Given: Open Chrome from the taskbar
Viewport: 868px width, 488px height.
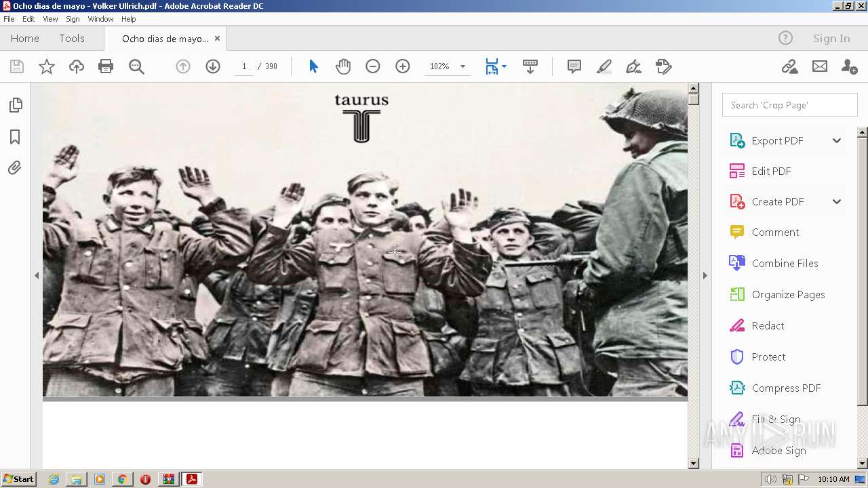Looking at the screenshot, I should (x=122, y=479).
